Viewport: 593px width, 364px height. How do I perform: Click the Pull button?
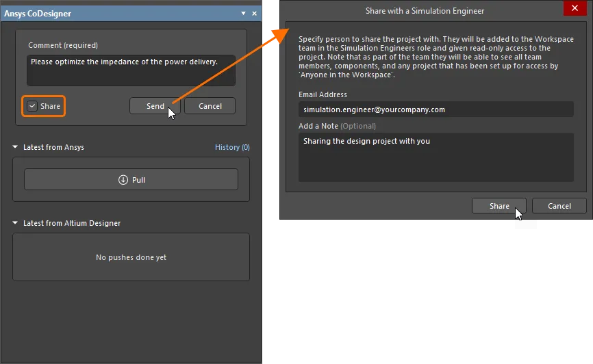pos(131,179)
